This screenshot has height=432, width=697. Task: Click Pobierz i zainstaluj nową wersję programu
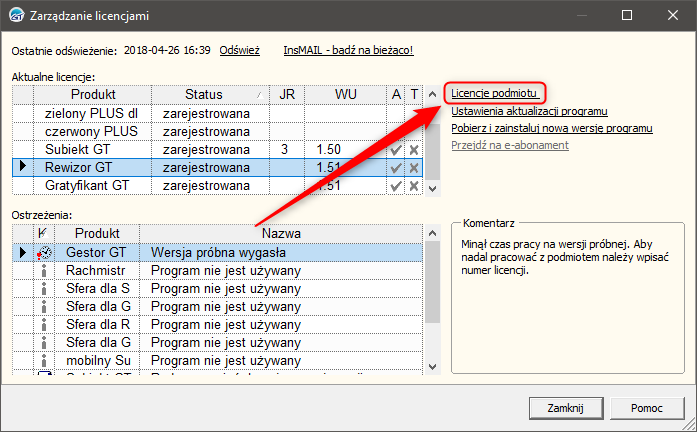coord(552,128)
